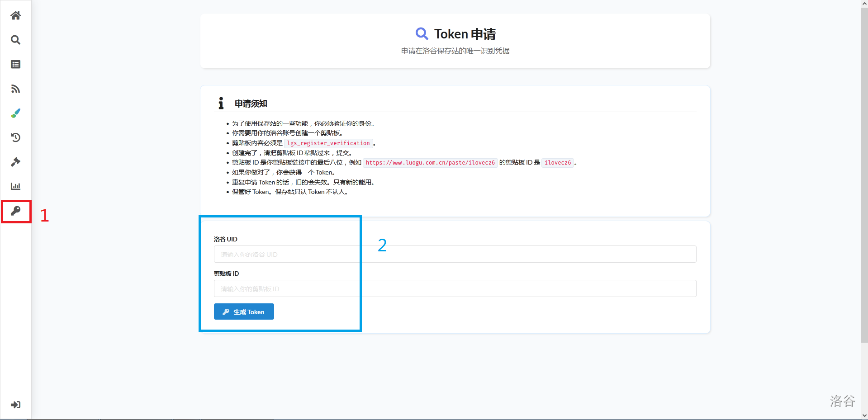Go to the home page icon in sidebar
This screenshot has height=420, width=868.
(15, 16)
